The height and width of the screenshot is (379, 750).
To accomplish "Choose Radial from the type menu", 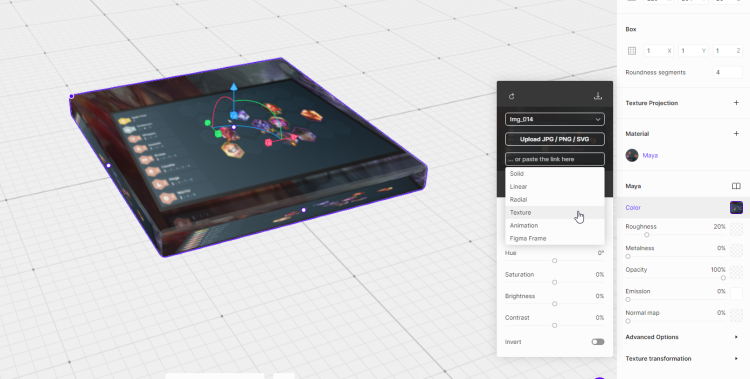I will pos(555,200).
